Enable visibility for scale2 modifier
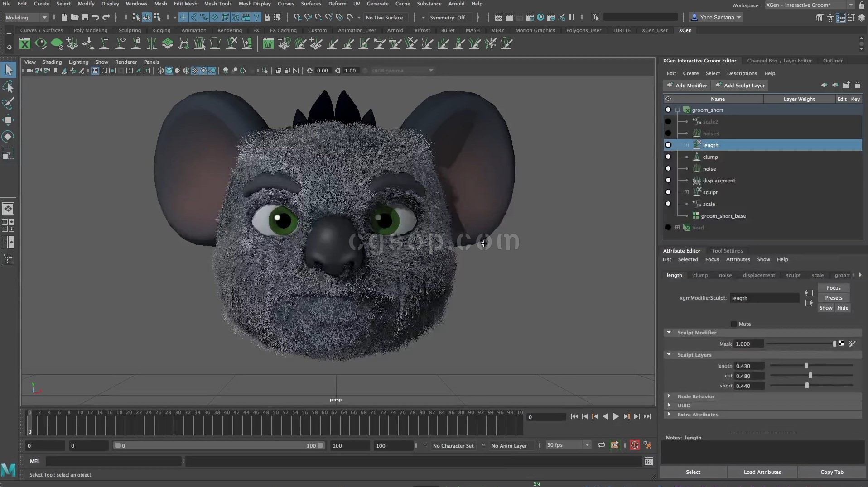Viewport: 868px width, 487px height. click(x=668, y=122)
